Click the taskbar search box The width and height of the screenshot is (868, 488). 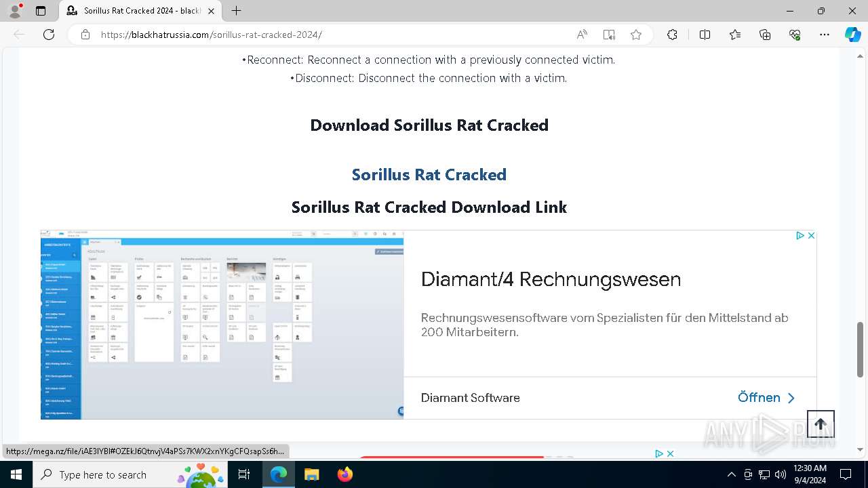pos(130,474)
